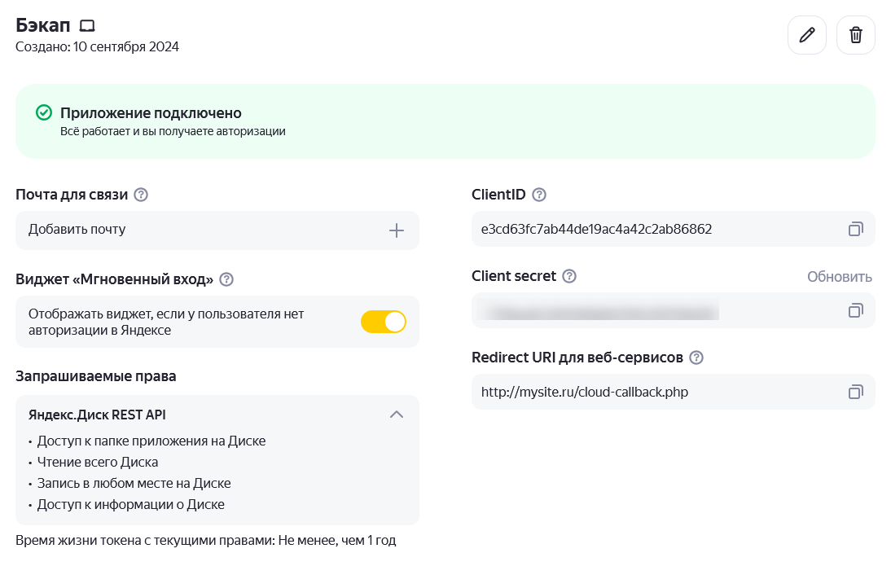891x588 pixels.
Task: Collapse the Яндекс.Диск REST API chevron
Action: pyautogui.click(x=396, y=415)
